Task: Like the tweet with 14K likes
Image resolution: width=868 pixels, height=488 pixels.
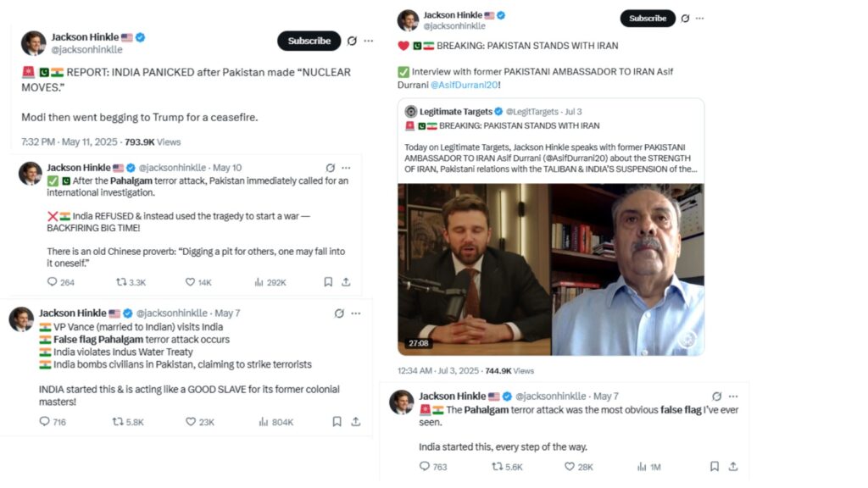Action: click(x=191, y=282)
